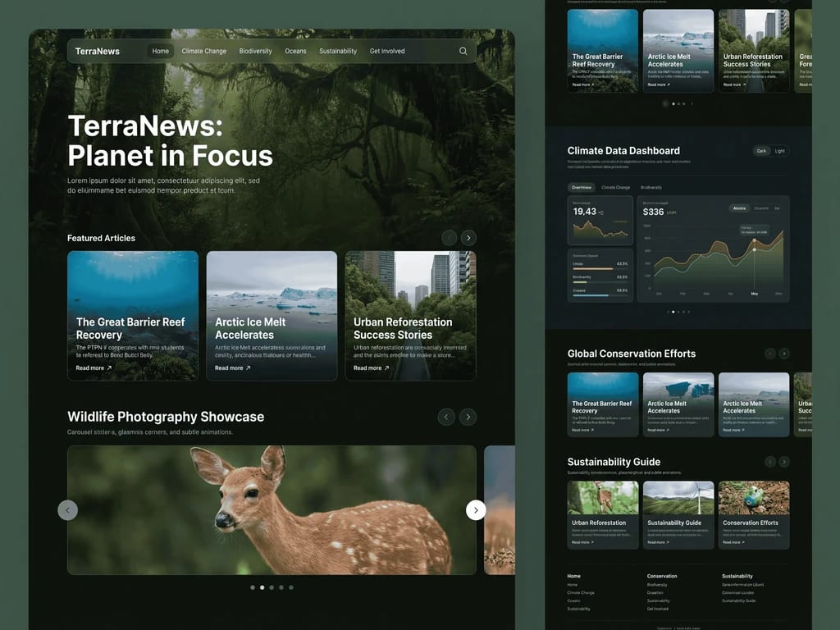Viewport: 840px width, 630px height.
Task: Open the Biodiversity nav item
Action: [x=256, y=51]
